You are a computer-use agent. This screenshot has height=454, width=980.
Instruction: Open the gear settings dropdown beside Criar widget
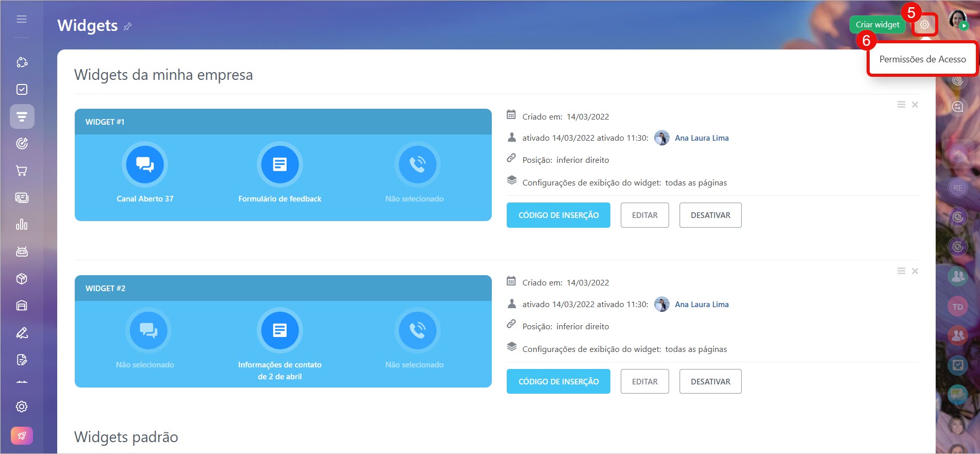(924, 25)
